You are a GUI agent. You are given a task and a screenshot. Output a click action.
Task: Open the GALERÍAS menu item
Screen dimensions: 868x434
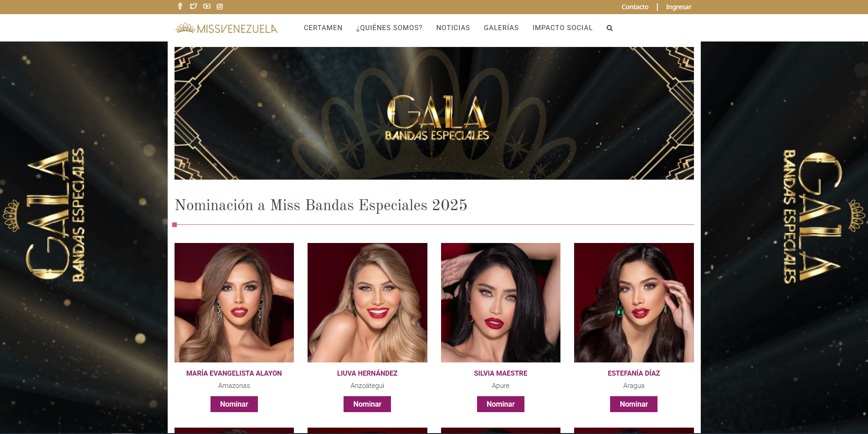pyautogui.click(x=501, y=28)
